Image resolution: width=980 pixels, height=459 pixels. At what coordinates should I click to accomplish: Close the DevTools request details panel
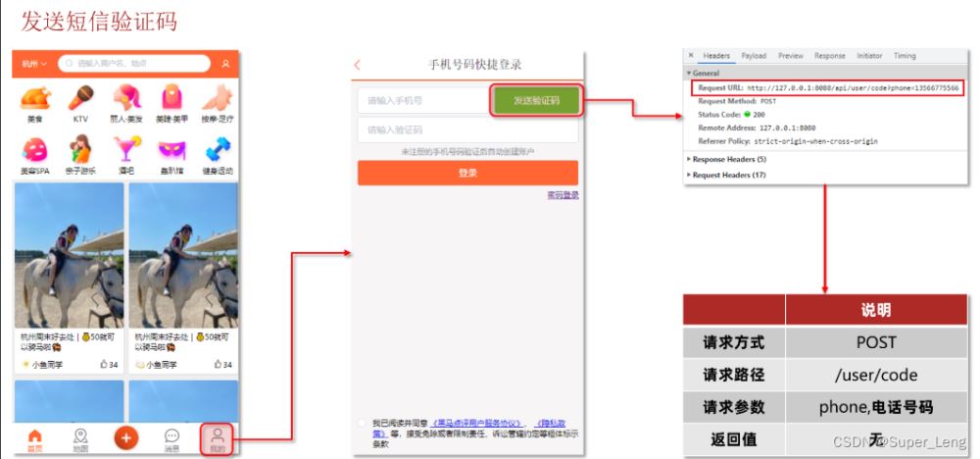click(691, 56)
